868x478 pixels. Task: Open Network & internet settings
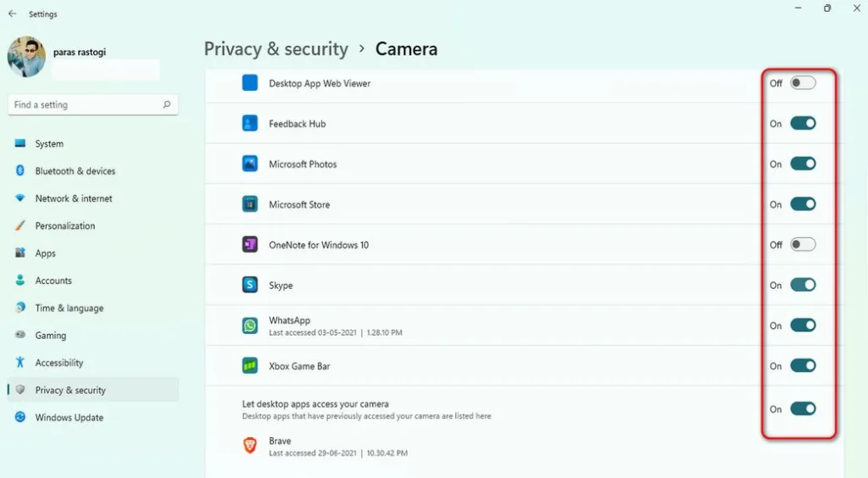[93, 198]
